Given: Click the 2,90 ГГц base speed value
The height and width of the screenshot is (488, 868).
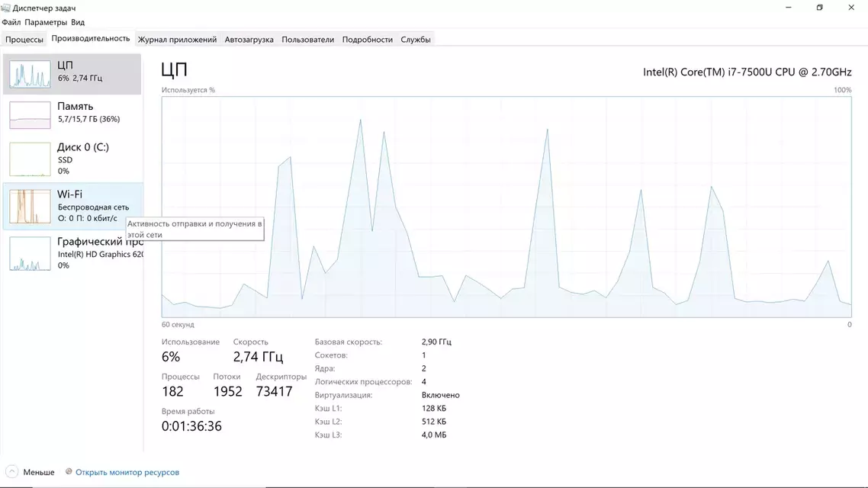Looking at the screenshot, I should [436, 342].
